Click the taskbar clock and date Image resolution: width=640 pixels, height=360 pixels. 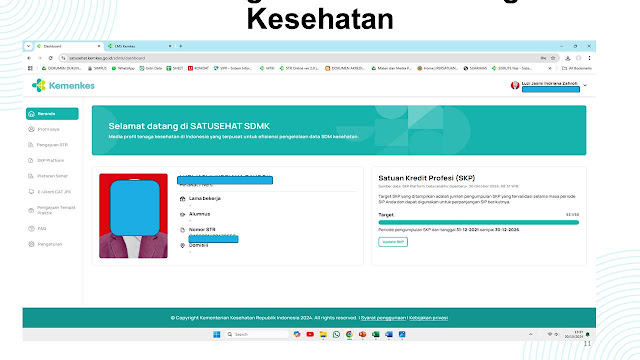pyautogui.click(x=573, y=334)
